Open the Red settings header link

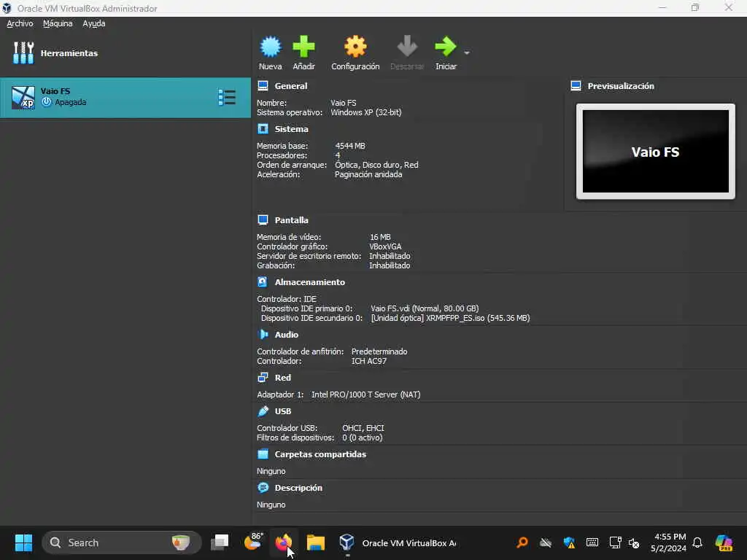[282, 378]
